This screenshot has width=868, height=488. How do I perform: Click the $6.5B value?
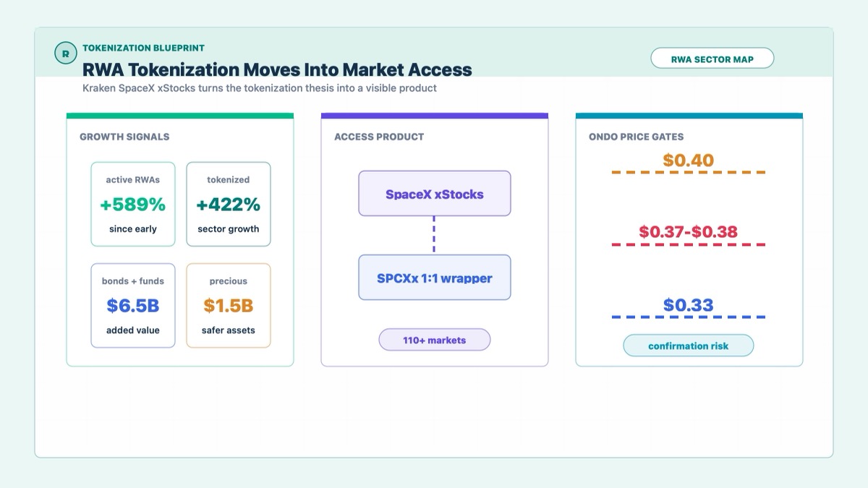coord(133,306)
